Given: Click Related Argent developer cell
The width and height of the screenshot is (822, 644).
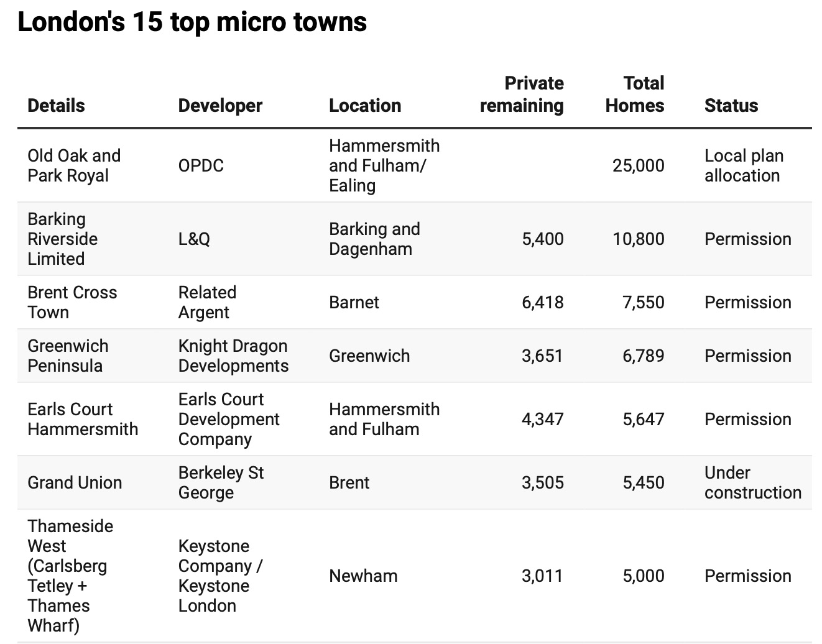Looking at the screenshot, I should coord(207,302).
